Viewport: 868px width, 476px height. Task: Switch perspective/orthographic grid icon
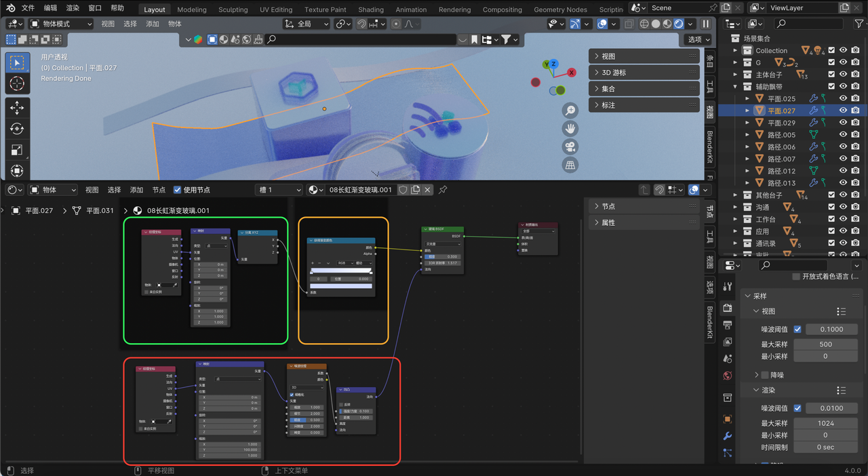click(x=570, y=165)
